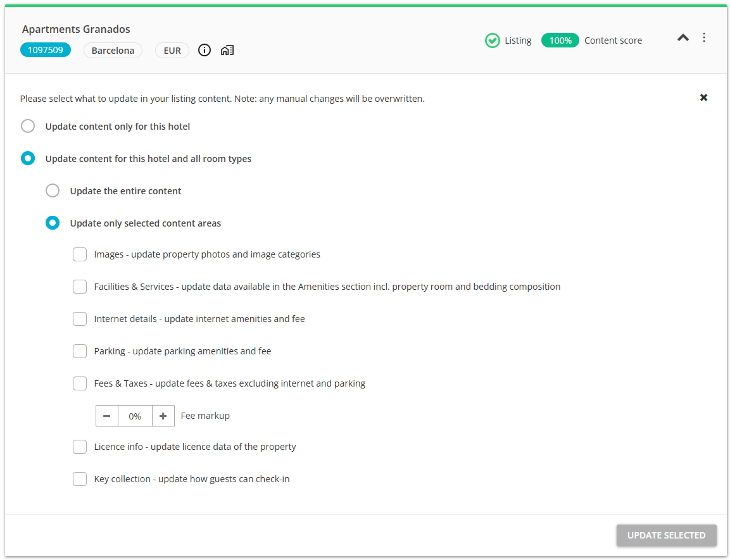730x560 pixels.
Task: Open the three-dot more options menu
Action: 704,38
